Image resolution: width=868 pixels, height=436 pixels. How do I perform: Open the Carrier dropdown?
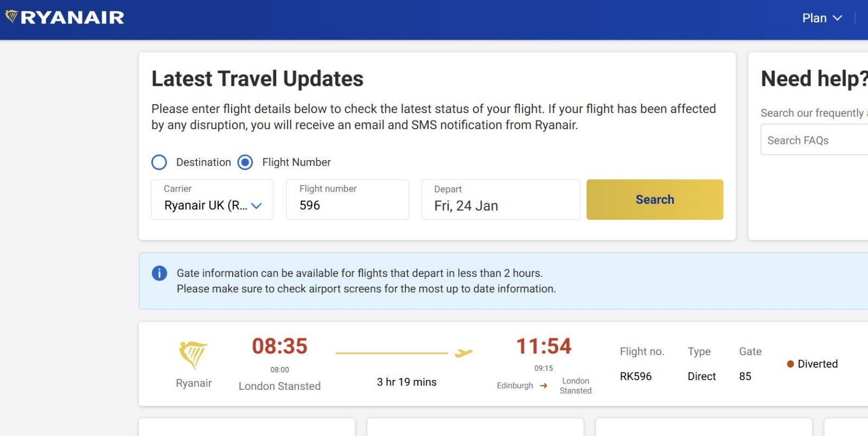[212, 200]
